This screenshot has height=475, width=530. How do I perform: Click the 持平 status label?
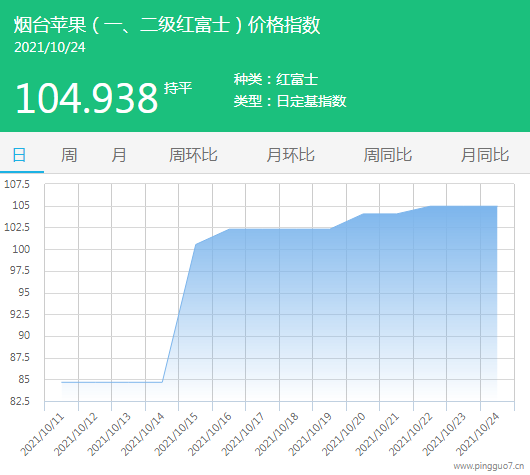point(178,88)
